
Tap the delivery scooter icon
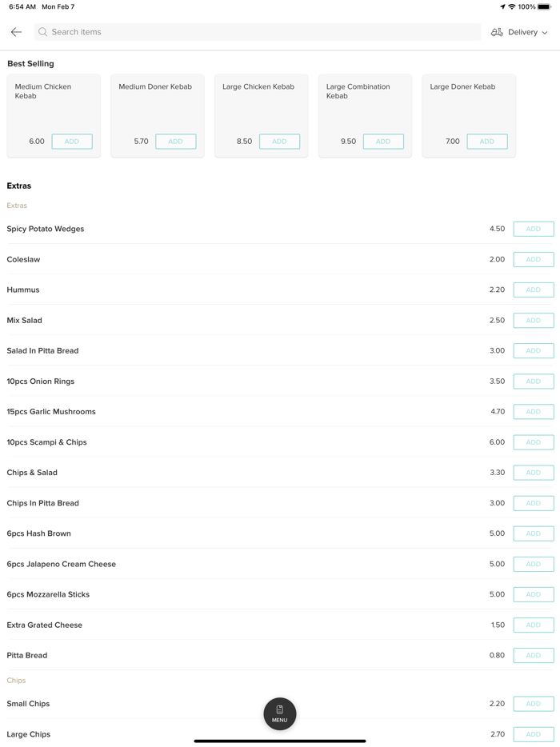497,32
